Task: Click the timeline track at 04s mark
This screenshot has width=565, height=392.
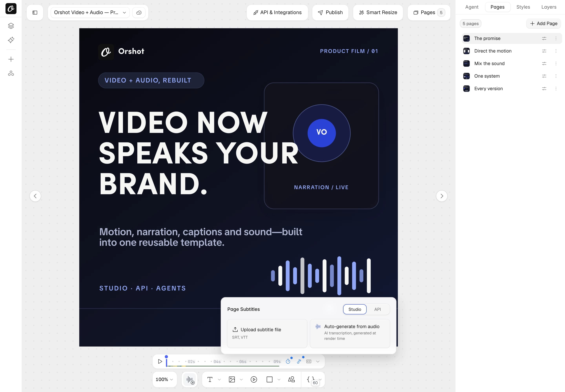Action: click(217, 362)
